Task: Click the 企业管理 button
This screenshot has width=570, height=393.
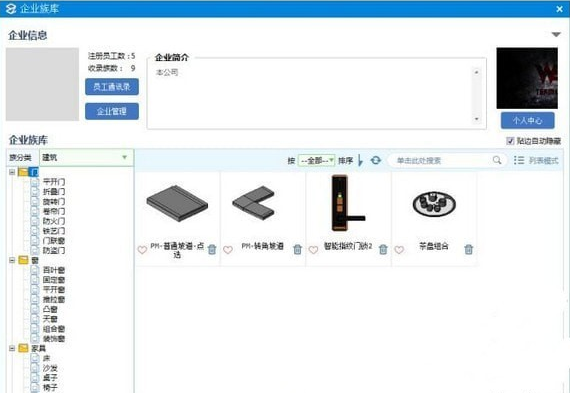Action: click(x=112, y=111)
